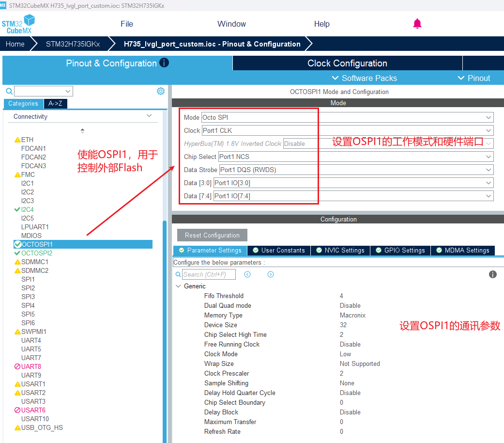
Task: Select SPI1 in the peripheral list
Action: pyautogui.click(x=28, y=279)
